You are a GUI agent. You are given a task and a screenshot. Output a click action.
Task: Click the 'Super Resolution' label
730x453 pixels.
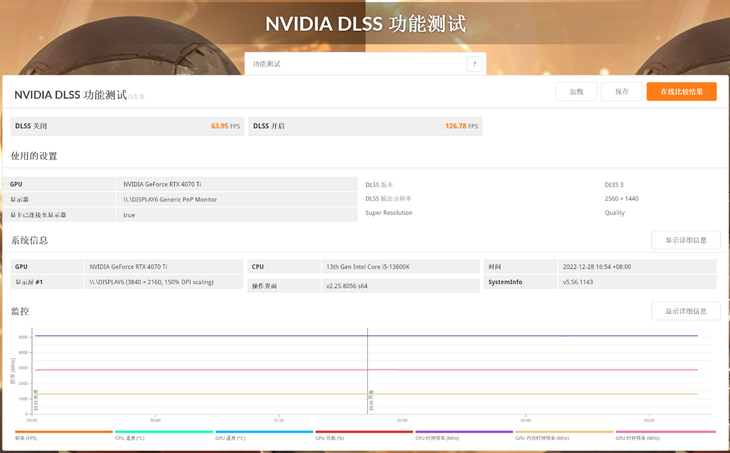[389, 213]
